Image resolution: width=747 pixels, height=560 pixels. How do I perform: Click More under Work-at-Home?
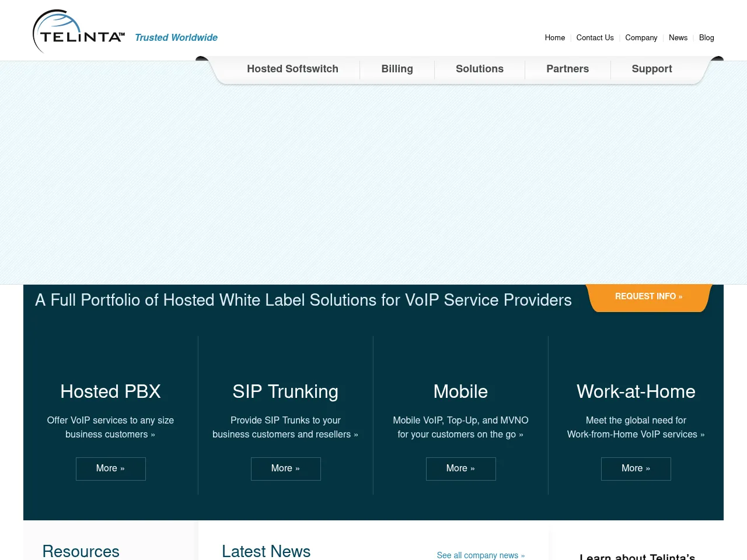[x=636, y=468]
